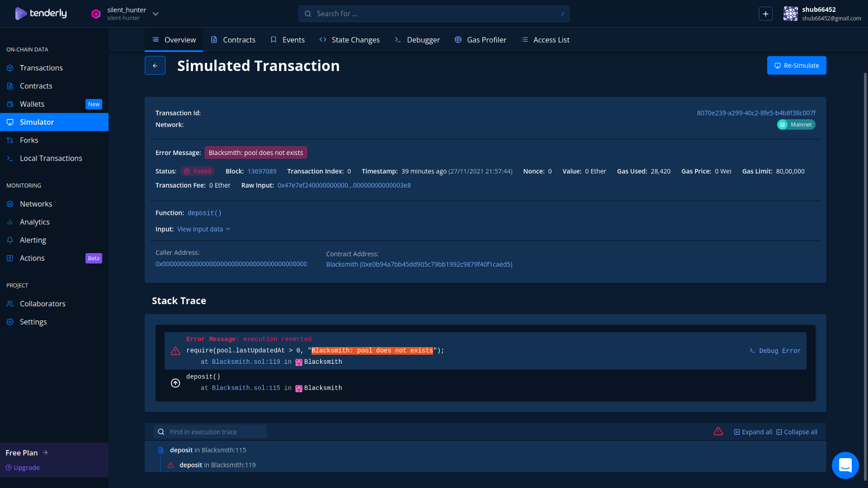Viewport: 868px width, 488px height.
Task: Open the silent_hunter project dropdown
Action: (x=156, y=14)
